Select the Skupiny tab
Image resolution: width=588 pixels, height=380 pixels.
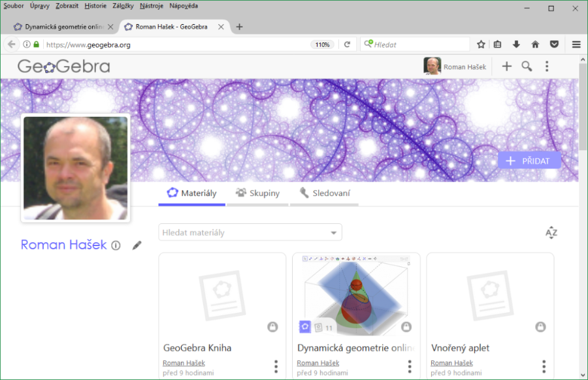coord(257,193)
